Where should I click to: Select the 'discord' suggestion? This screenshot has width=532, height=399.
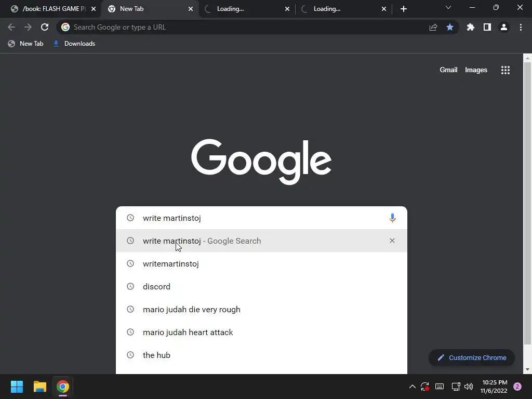click(x=261, y=286)
